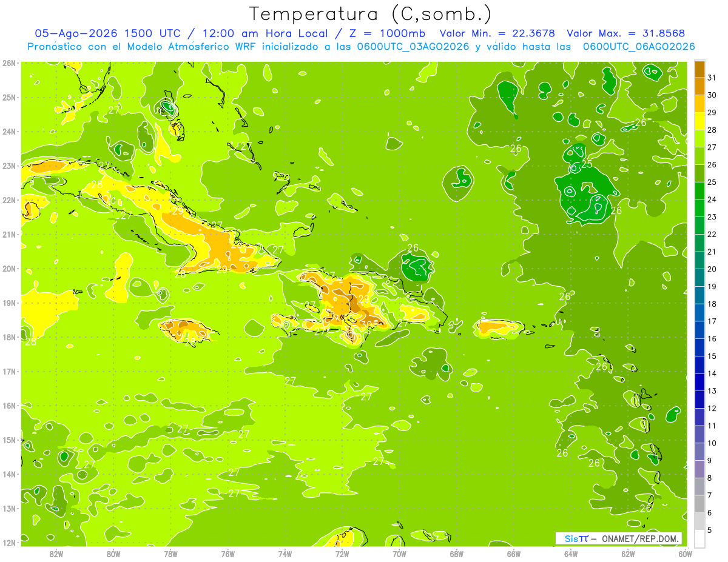728x562 pixels.
Task: Click the dark orange-brown swatch atop the colorbar
Action: 699,69
